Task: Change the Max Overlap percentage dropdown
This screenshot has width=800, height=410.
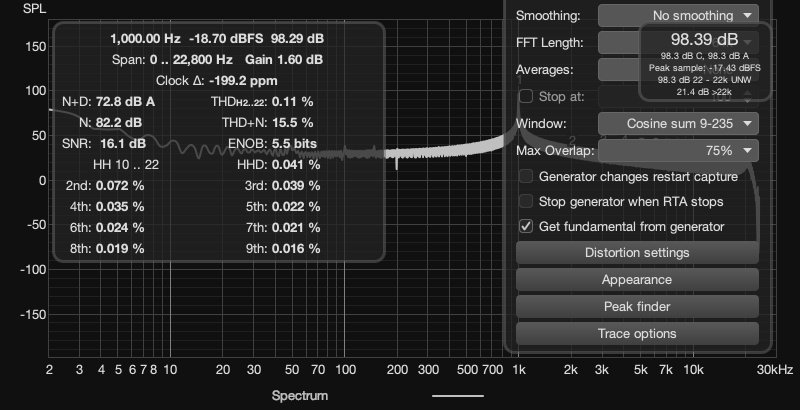Action: [678, 151]
